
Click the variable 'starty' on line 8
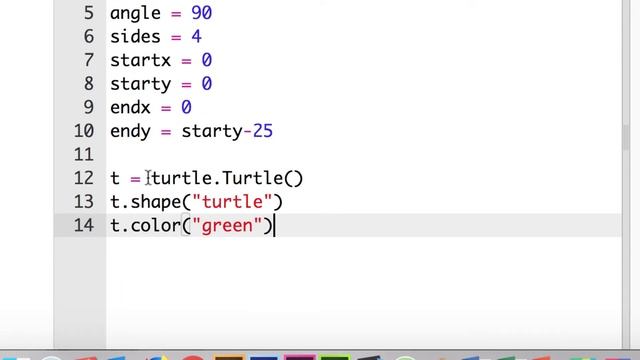[140, 85]
